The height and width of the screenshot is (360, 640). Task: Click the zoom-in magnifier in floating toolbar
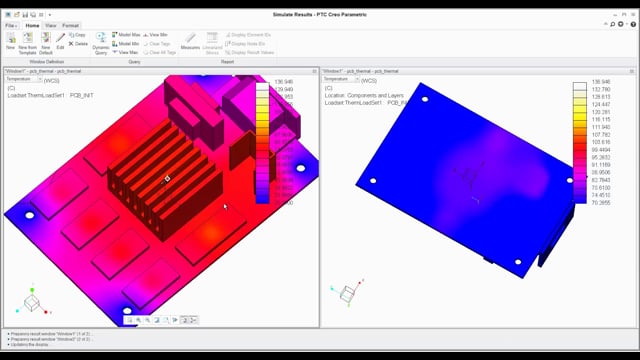tap(139, 320)
